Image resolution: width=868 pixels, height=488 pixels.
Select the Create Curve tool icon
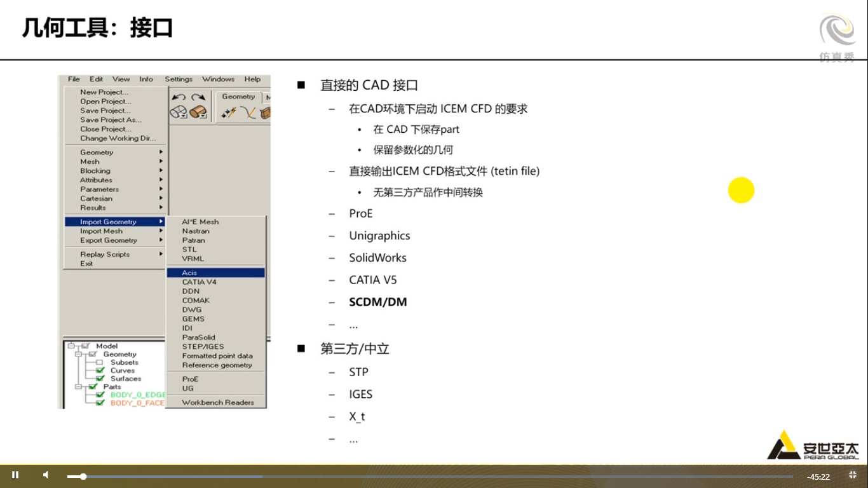(x=248, y=112)
